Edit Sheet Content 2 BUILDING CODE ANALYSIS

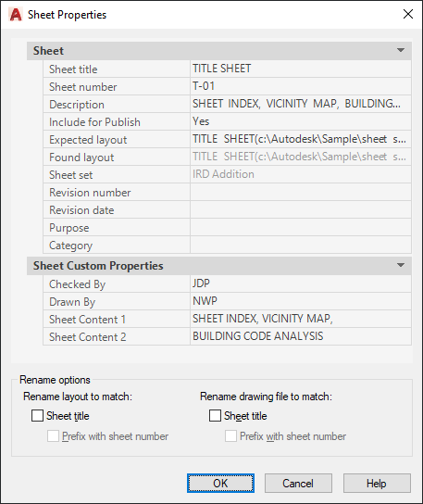[301, 336]
